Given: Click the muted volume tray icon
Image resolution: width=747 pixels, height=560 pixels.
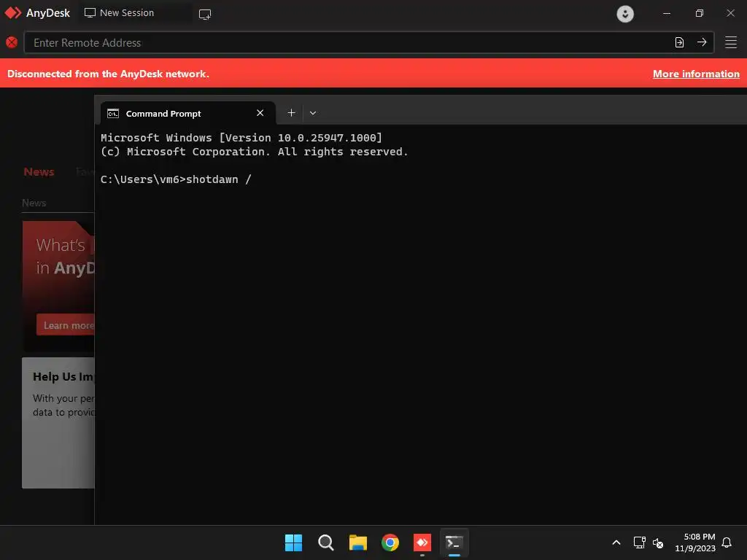Looking at the screenshot, I should click(658, 542).
